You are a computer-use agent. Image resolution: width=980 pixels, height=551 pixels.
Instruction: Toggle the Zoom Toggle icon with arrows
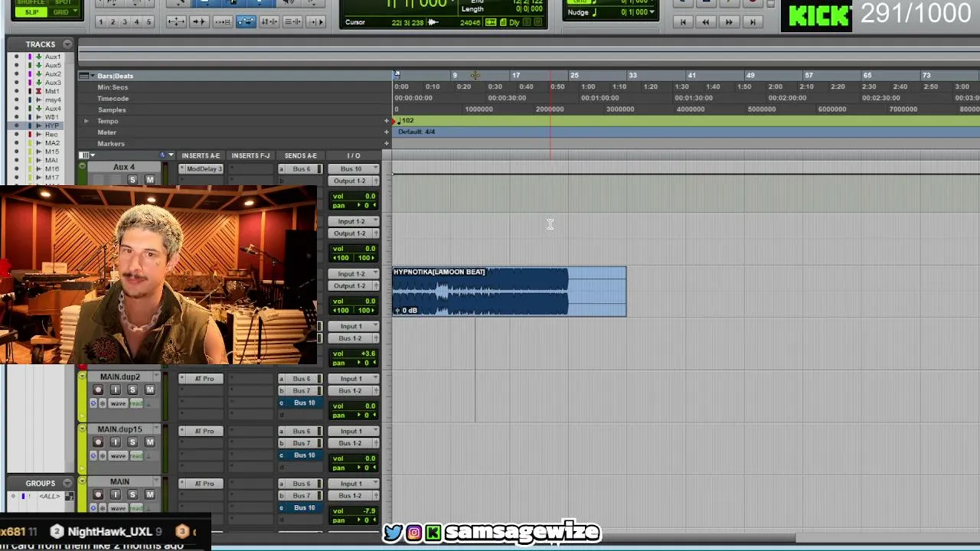coord(175,21)
